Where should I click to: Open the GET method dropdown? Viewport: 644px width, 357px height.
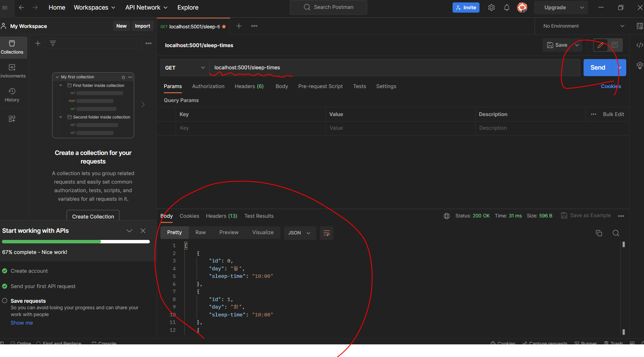coord(185,68)
